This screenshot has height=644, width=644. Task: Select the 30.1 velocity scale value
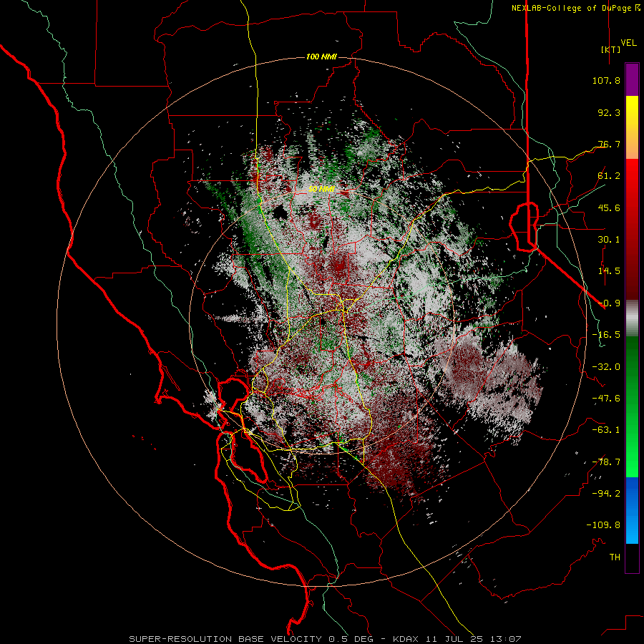[609, 240]
